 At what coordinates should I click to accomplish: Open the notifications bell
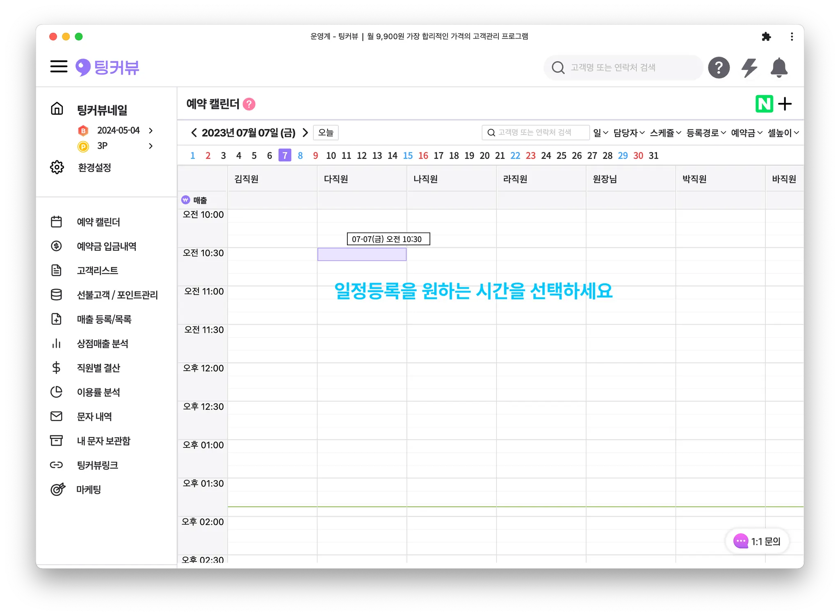(778, 68)
